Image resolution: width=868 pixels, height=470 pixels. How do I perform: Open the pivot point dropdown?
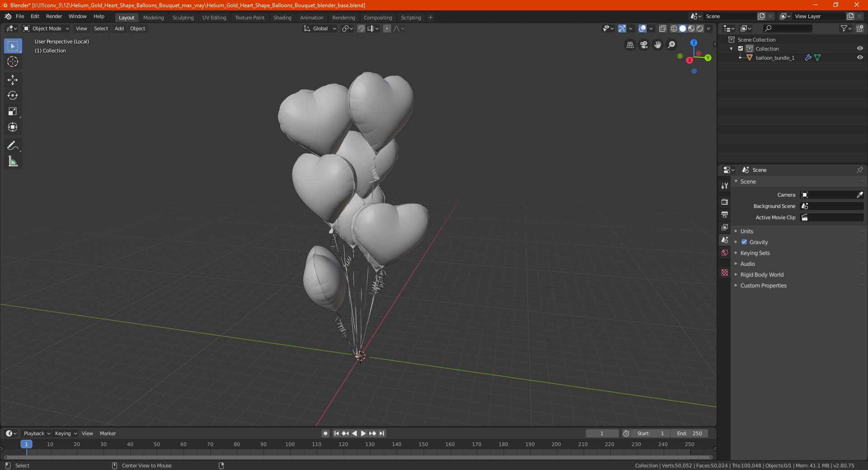[x=347, y=28]
